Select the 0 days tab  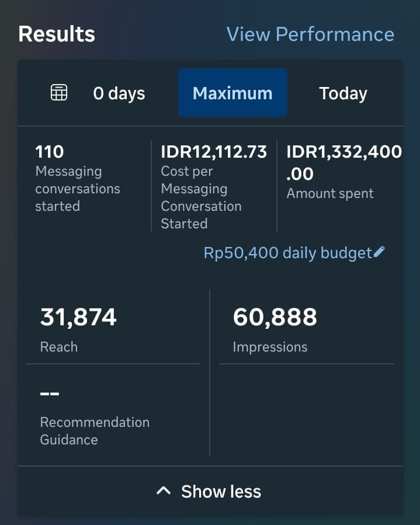coord(119,93)
